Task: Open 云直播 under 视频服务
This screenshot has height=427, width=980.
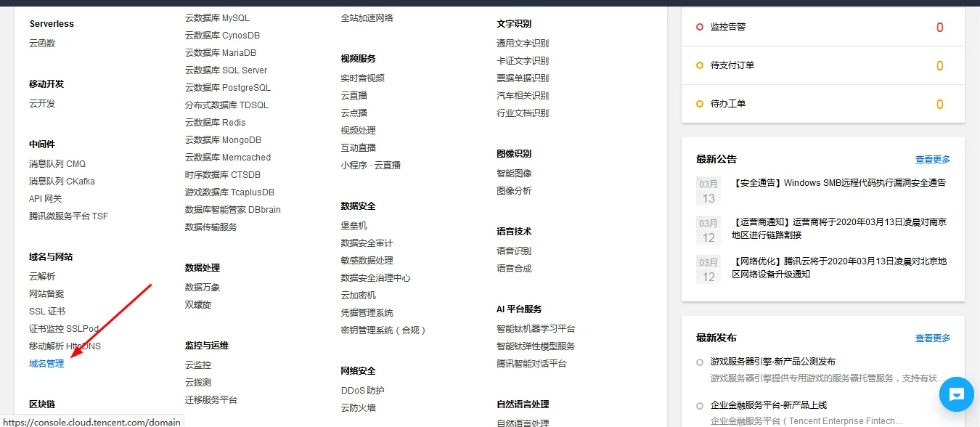Action: click(x=354, y=96)
